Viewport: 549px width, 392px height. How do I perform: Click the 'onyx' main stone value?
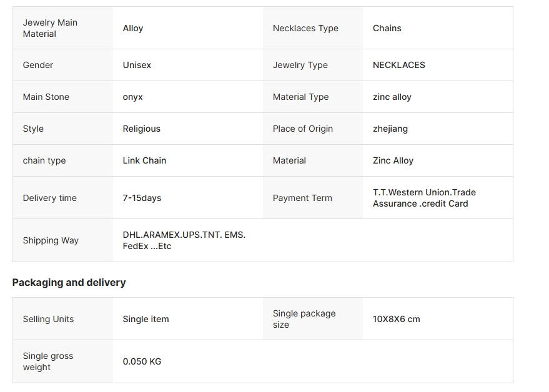pyautogui.click(x=132, y=97)
